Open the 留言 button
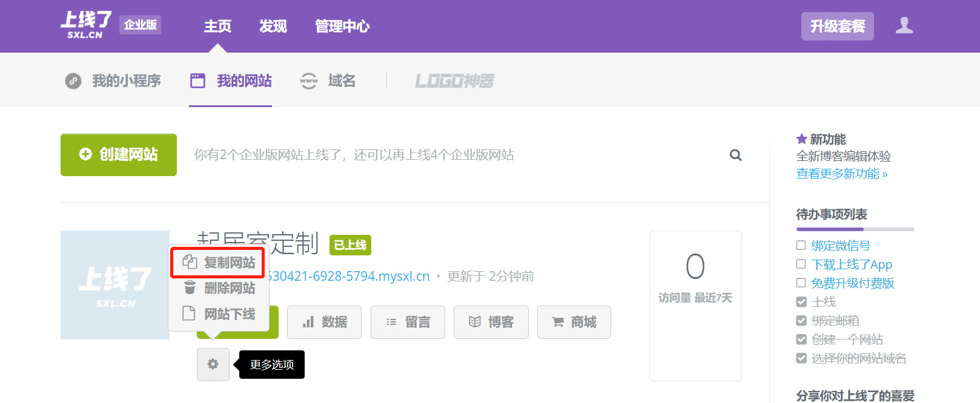 (x=408, y=322)
